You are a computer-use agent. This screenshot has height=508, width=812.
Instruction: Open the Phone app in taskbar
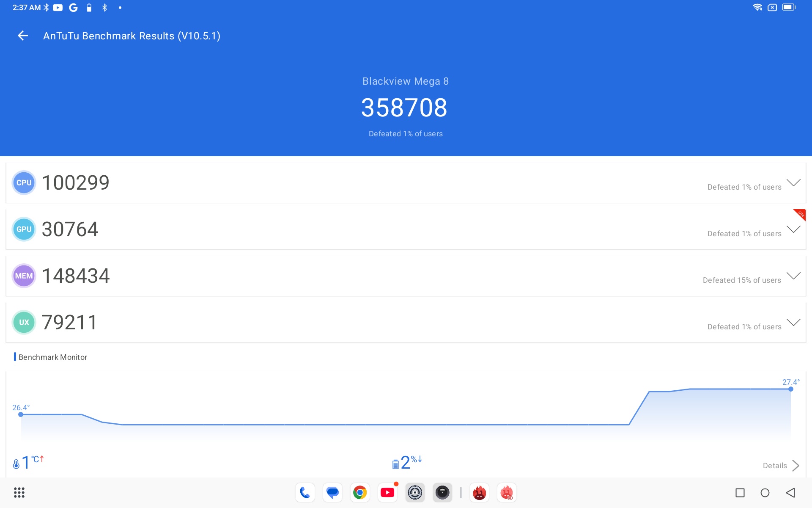[x=305, y=493]
